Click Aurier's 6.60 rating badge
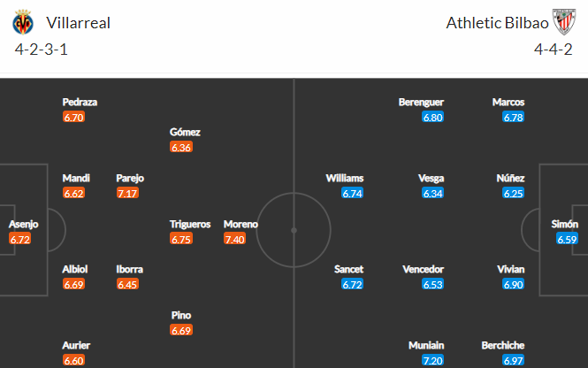 (74, 360)
